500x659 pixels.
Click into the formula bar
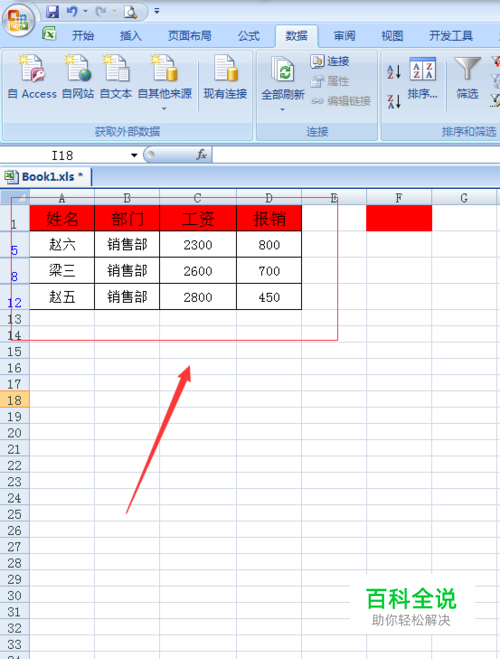pyautogui.click(x=356, y=155)
